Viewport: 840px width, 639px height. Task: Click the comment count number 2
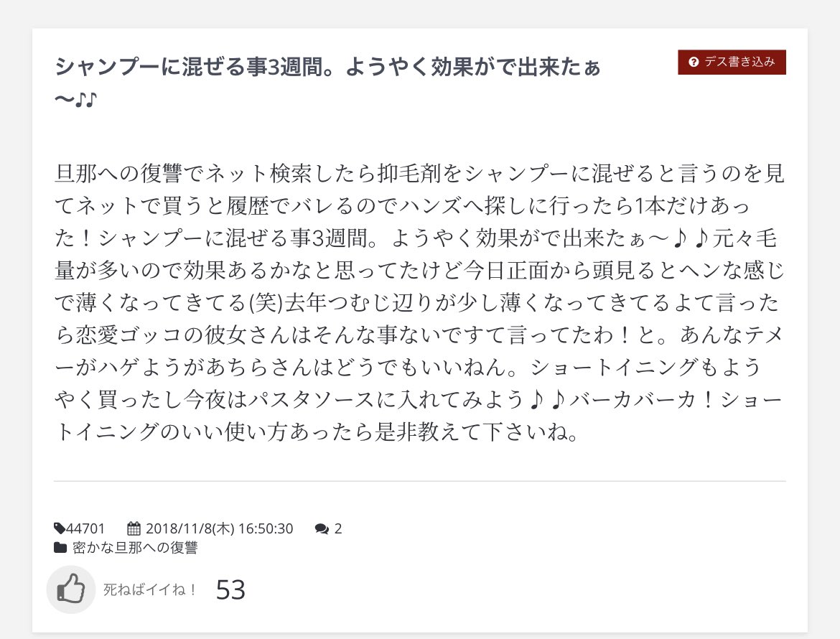point(338,529)
